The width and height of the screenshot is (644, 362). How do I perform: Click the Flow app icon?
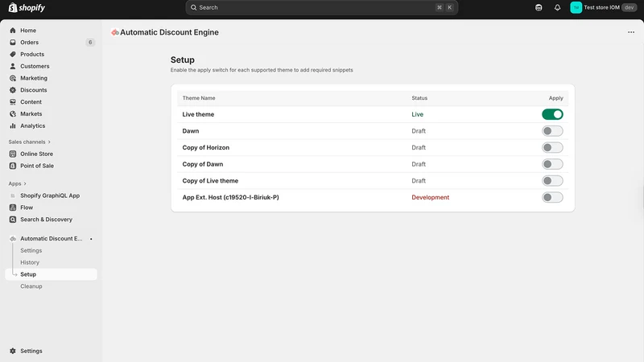click(x=13, y=208)
